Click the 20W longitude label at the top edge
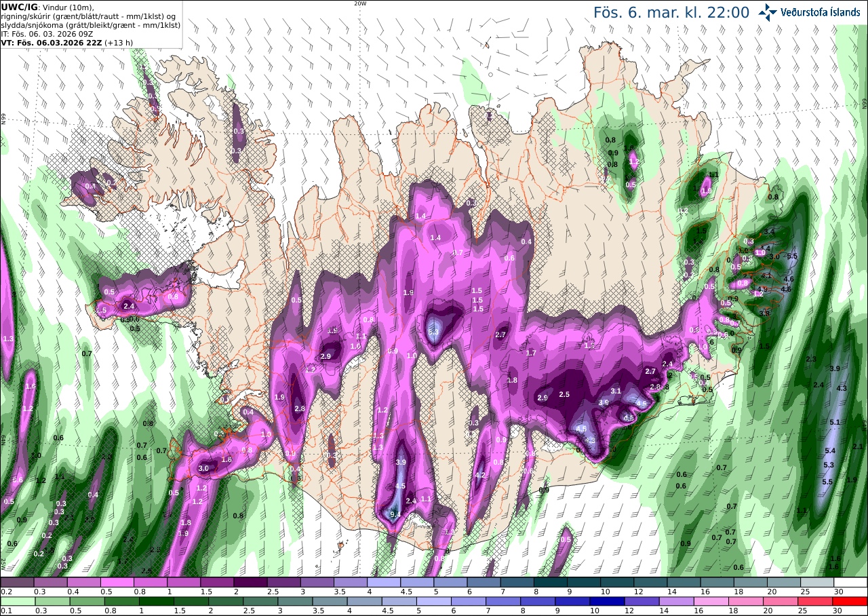 coord(361,3)
